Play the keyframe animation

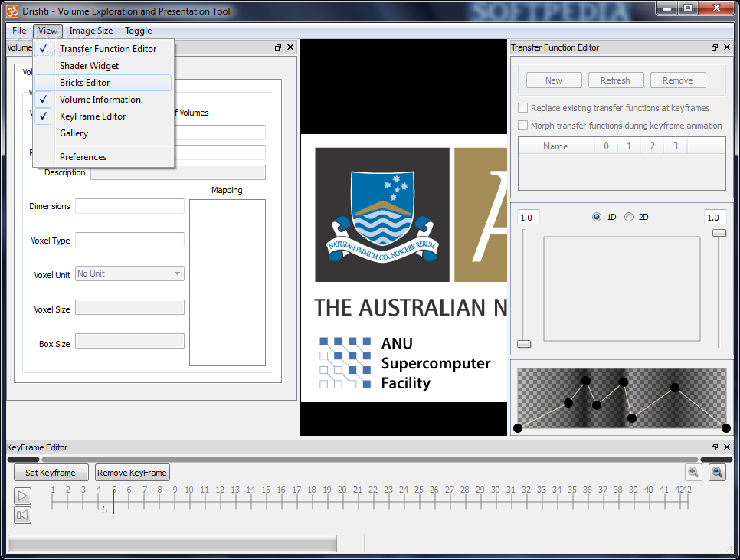coord(22,496)
